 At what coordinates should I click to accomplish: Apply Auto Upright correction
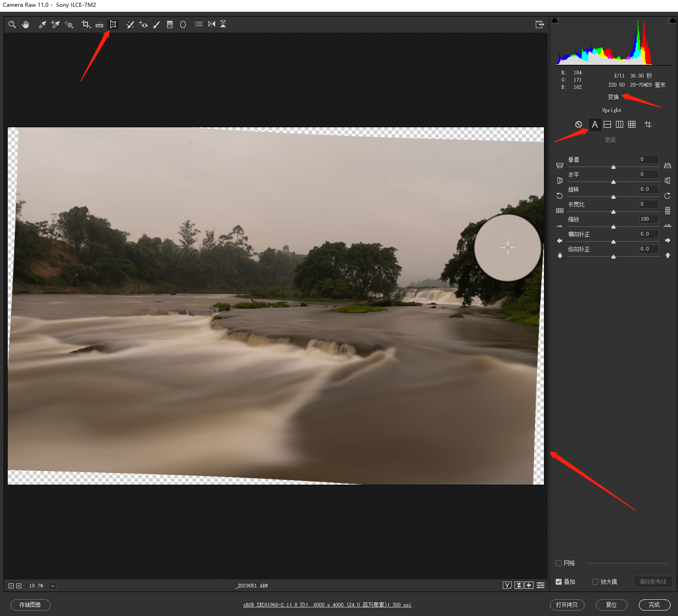(595, 125)
